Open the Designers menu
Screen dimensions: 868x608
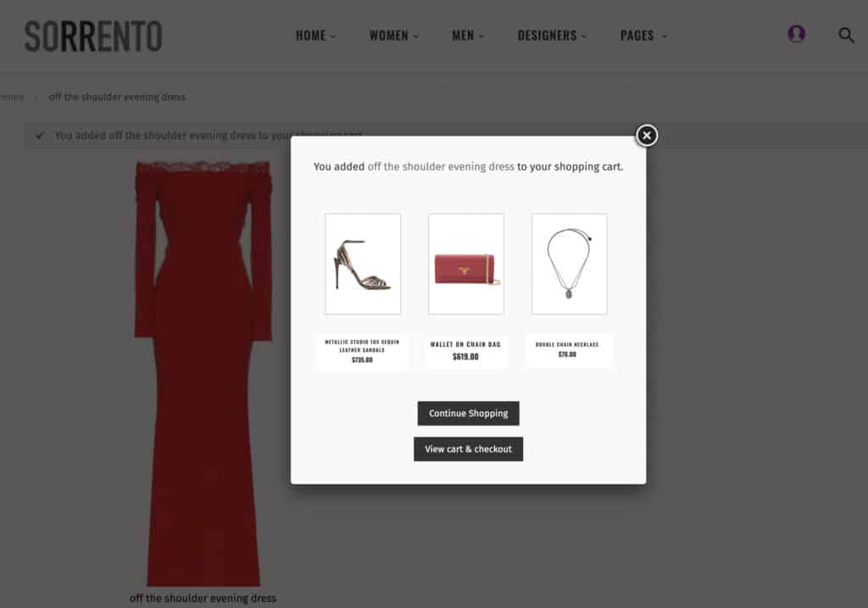click(552, 36)
